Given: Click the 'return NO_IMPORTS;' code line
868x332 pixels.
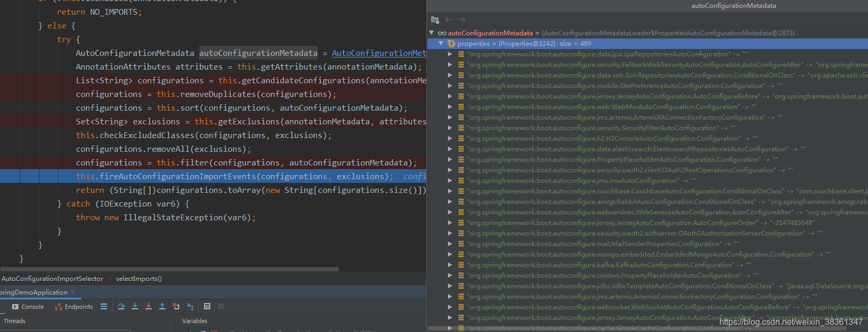Looking at the screenshot, I should 99,12.
